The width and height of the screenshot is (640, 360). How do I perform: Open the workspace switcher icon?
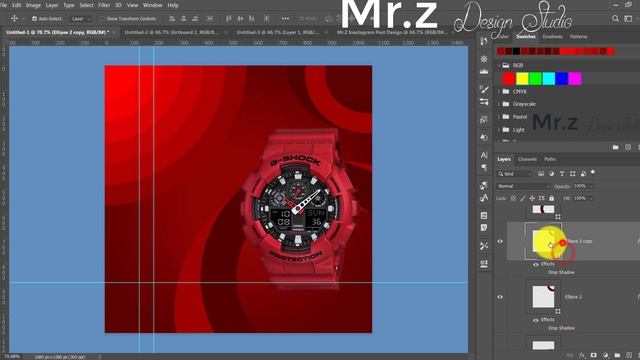(628, 19)
